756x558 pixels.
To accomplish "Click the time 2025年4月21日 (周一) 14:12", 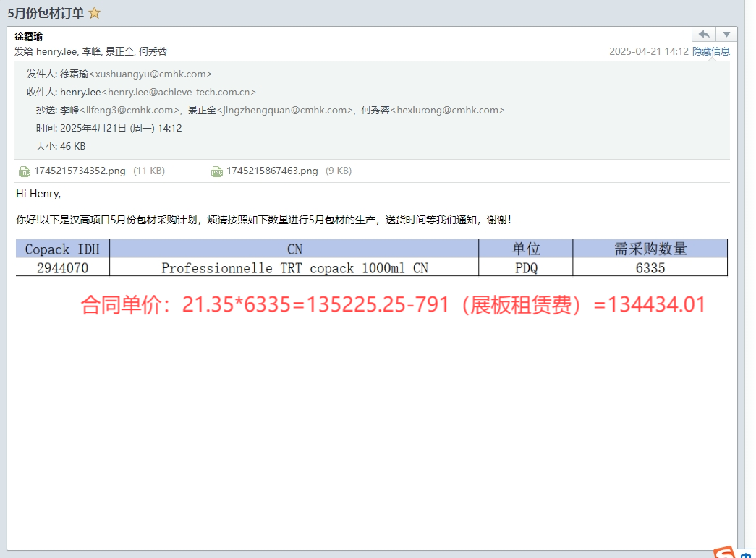I will 121,128.
